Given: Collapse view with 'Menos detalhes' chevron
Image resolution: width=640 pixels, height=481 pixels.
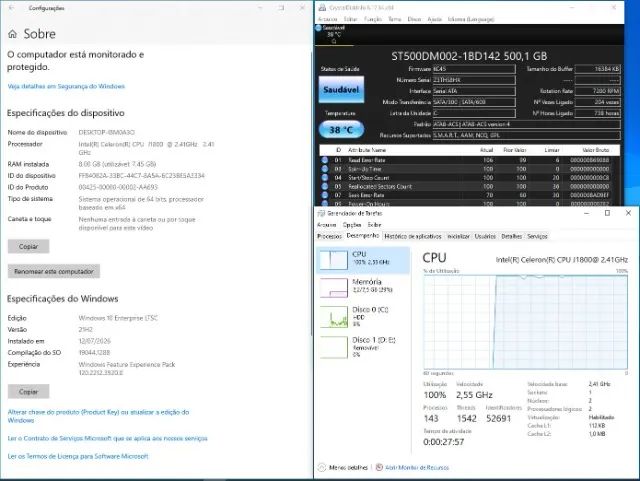Looking at the screenshot, I should click(322, 468).
